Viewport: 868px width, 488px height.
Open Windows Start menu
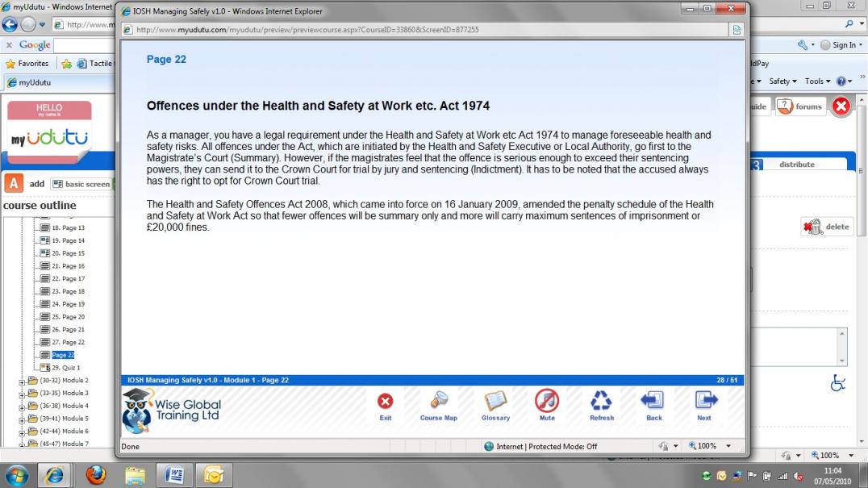(x=17, y=475)
